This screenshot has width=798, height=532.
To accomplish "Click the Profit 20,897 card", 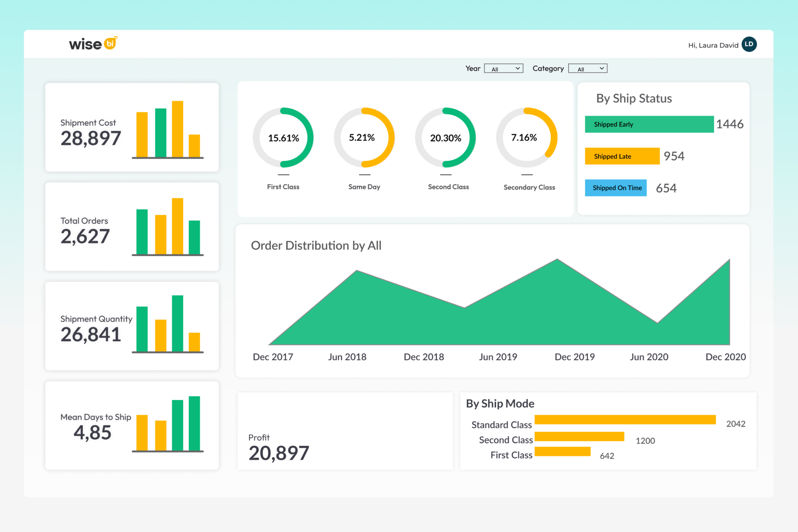I will pyautogui.click(x=344, y=431).
